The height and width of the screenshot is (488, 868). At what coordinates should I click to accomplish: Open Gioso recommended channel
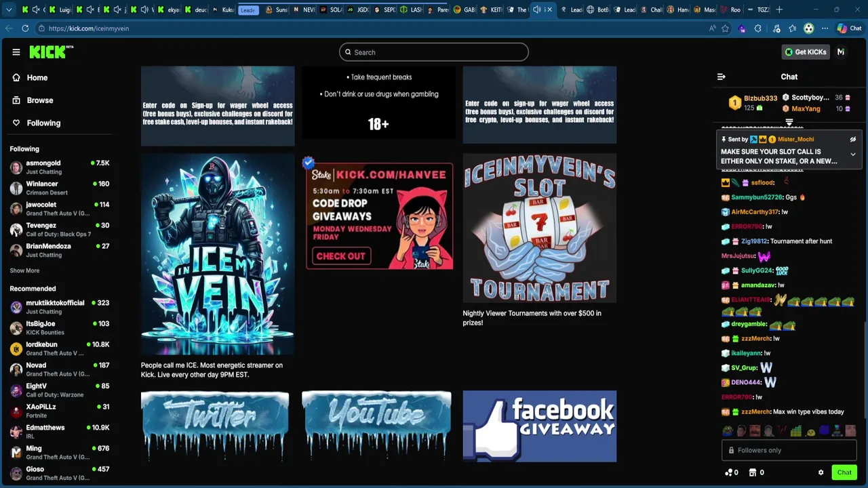coord(60,473)
